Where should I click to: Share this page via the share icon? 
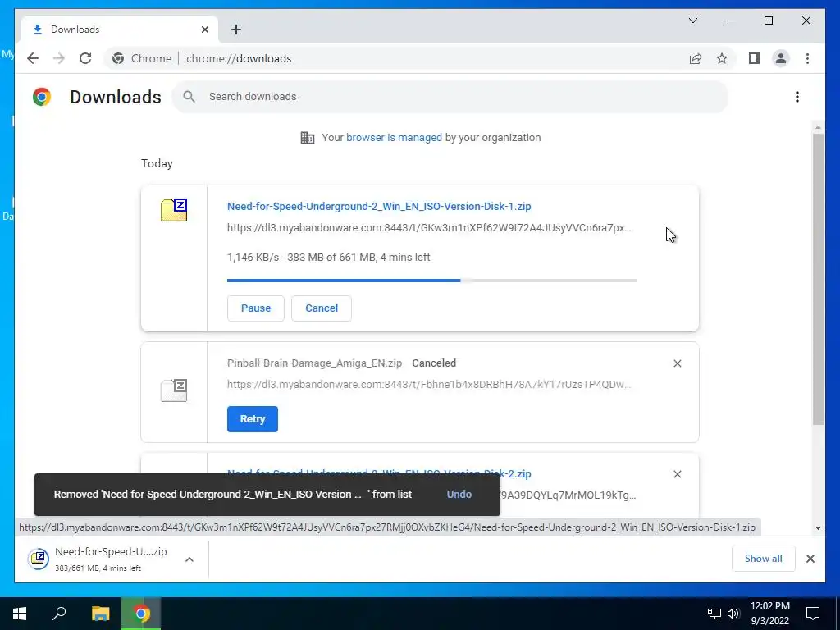click(x=696, y=58)
